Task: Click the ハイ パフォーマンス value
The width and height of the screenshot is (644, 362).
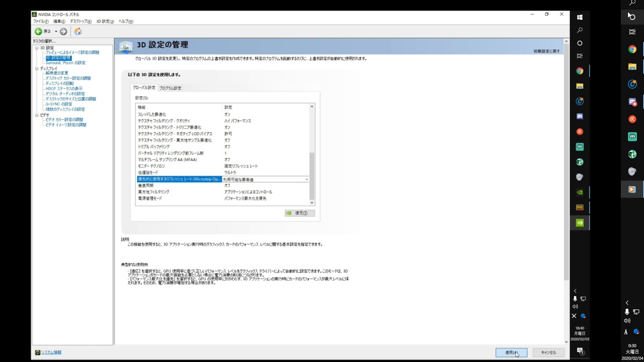Action: pyautogui.click(x=237, y=121)
